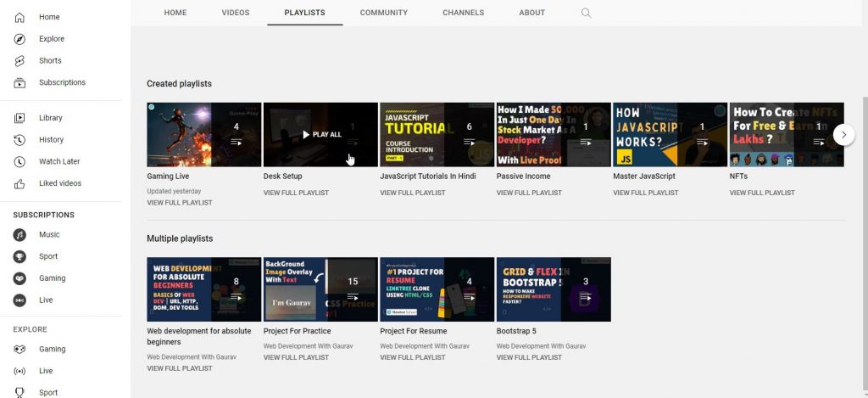Click the Library icon

(20, 118)
